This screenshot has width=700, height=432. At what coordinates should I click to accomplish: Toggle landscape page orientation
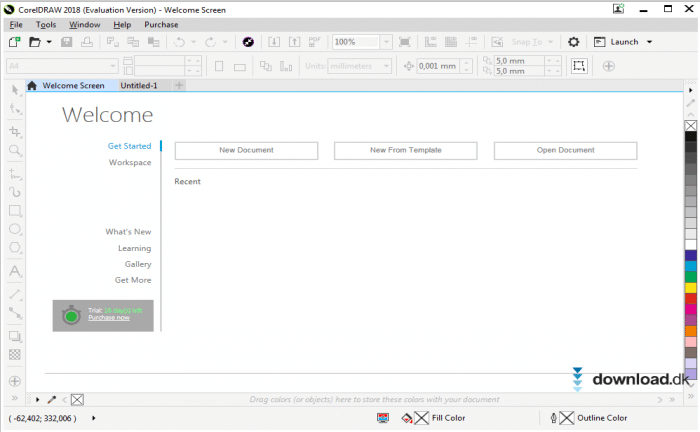(x=240, y=67)
